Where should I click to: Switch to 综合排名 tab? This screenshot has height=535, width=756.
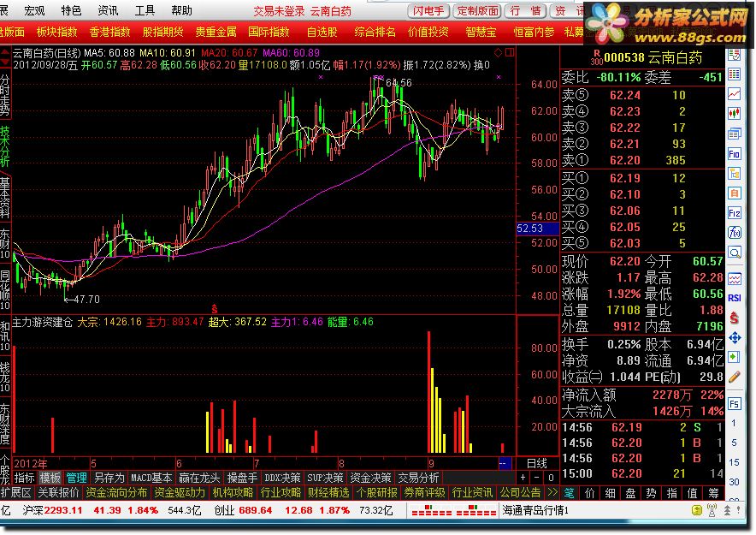(375, 33)
